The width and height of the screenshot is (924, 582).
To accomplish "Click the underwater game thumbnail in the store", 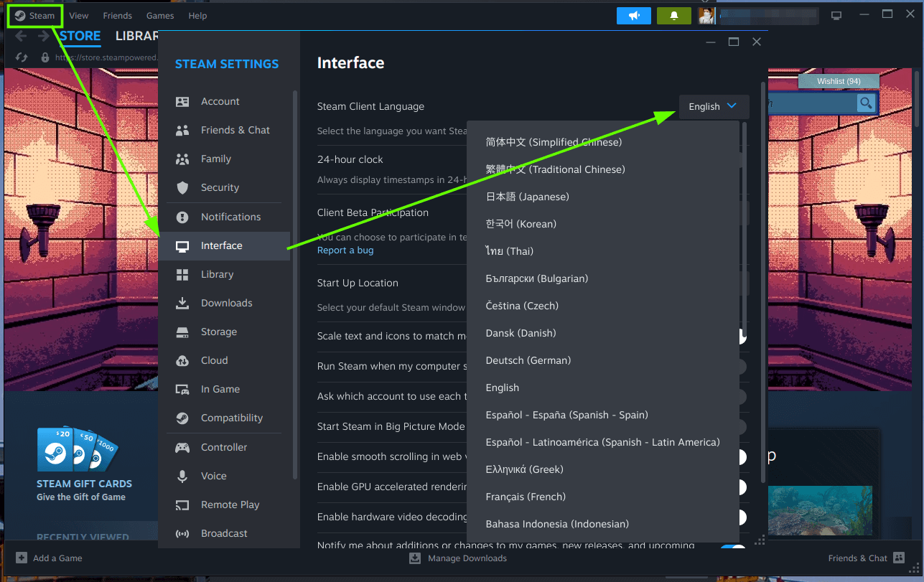I will pyautogui.click(x=820, y=510).
